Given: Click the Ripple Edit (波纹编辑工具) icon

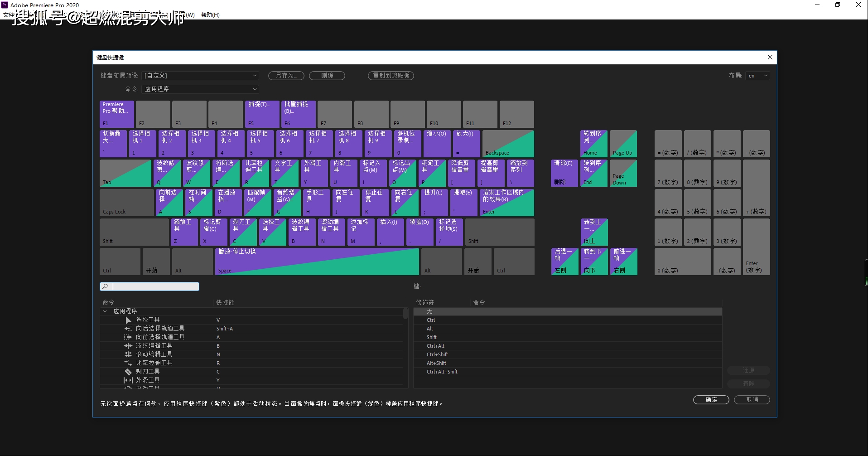Looking at the screenshot, I should (128, 346).
